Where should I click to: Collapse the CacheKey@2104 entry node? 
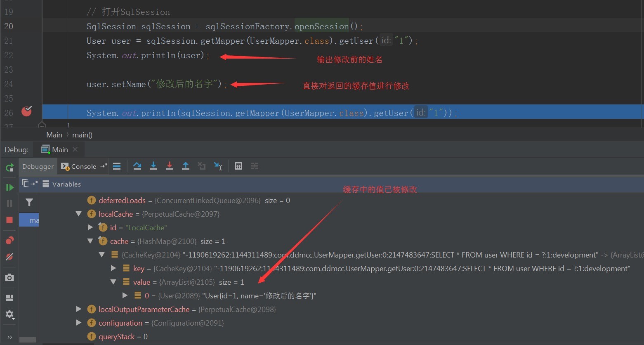102,255
